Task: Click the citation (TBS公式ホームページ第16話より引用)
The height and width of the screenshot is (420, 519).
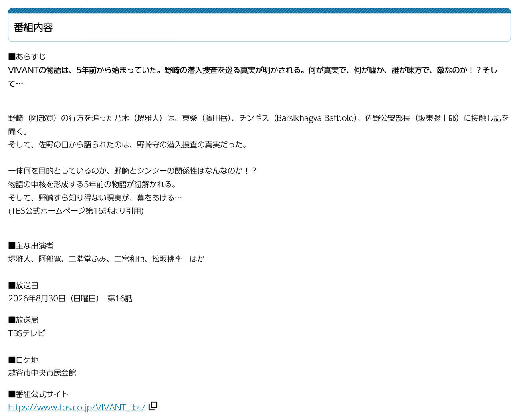Action: 76,211
